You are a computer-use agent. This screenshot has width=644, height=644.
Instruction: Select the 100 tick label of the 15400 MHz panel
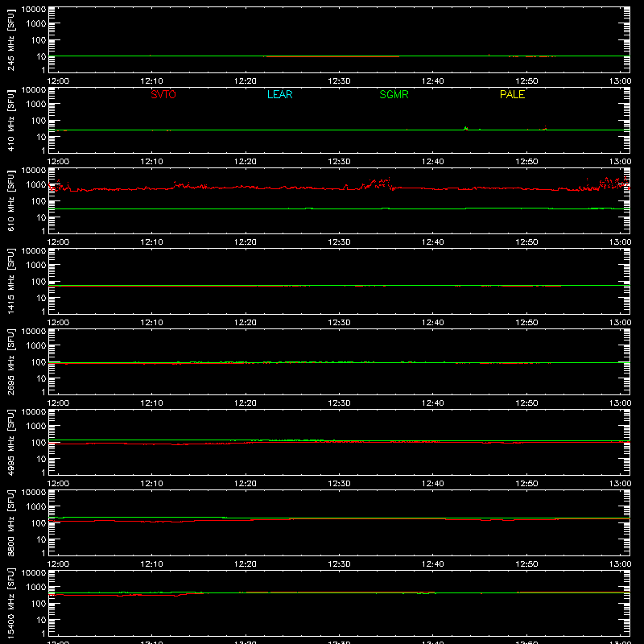(x=39, y=604)
